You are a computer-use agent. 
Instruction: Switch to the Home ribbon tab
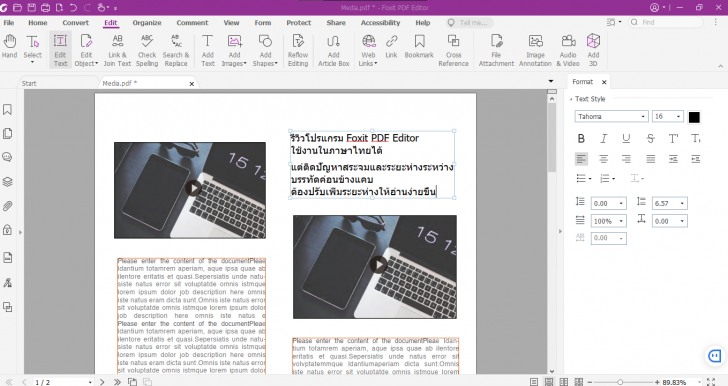click(38, 23)
